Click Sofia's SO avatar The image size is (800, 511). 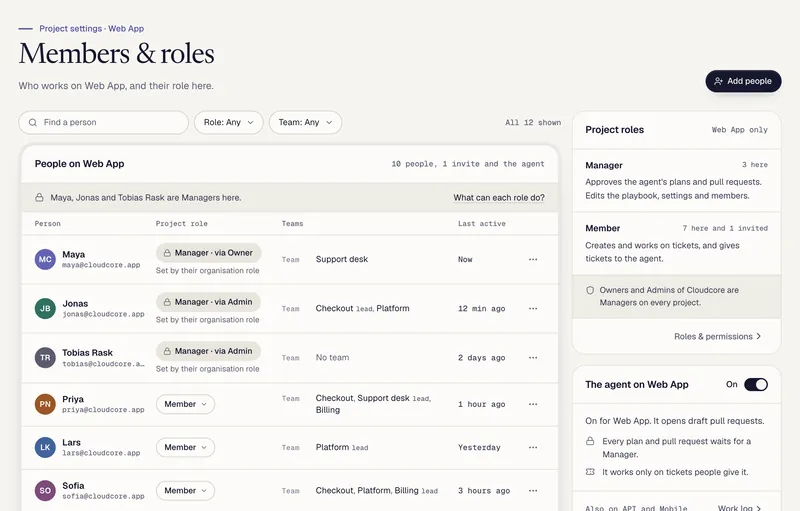[x=45, y=491]
